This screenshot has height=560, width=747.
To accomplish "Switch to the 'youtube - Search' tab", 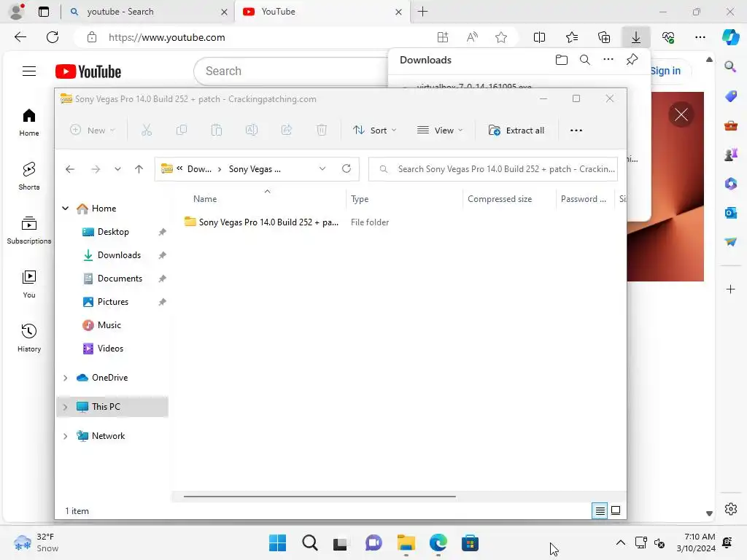I will coord(147,12).
